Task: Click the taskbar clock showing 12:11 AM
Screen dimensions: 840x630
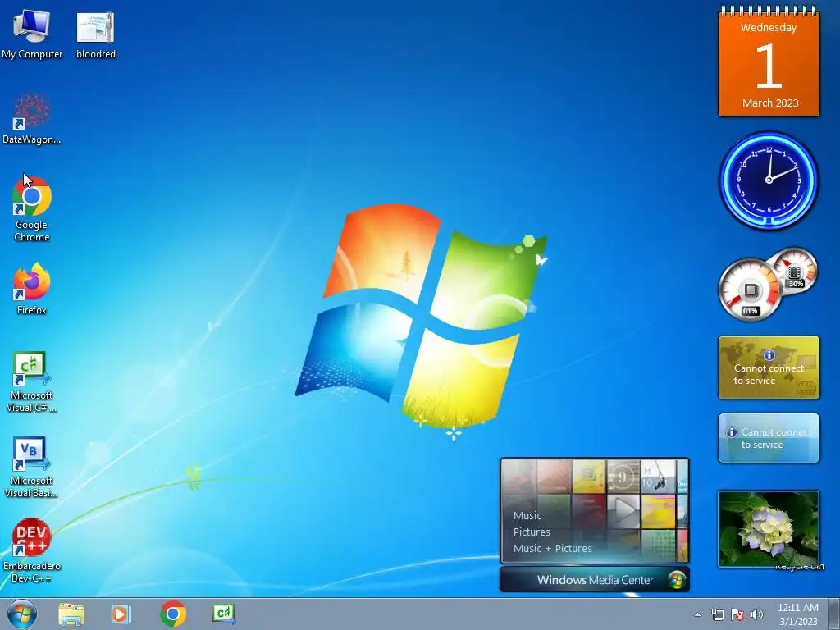Action: (797, 614)
